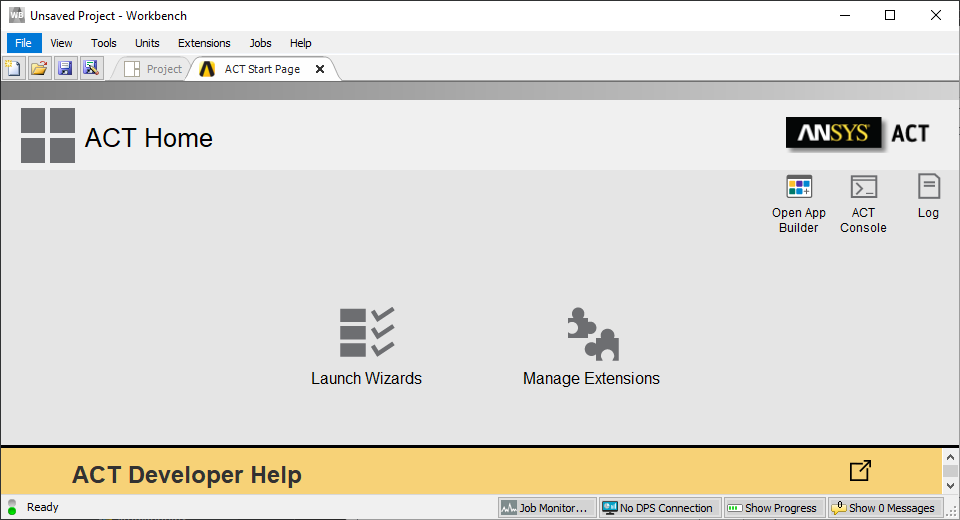Image resolution: width=960 pixels, height=520 pixels.
Task: Open the App Builder icon
Action: point(799,186)
